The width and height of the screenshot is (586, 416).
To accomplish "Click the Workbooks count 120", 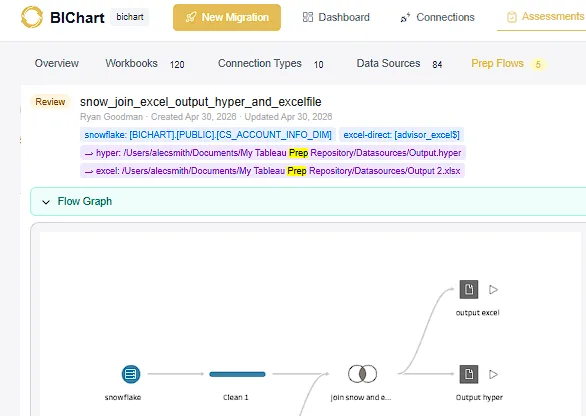I will coord(177,65).
